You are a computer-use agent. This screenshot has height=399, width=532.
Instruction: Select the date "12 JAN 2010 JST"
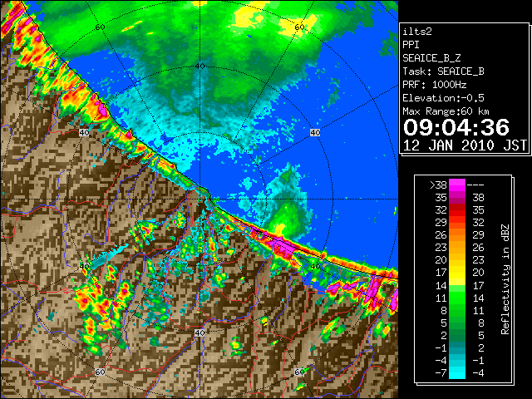click(465, 145)
